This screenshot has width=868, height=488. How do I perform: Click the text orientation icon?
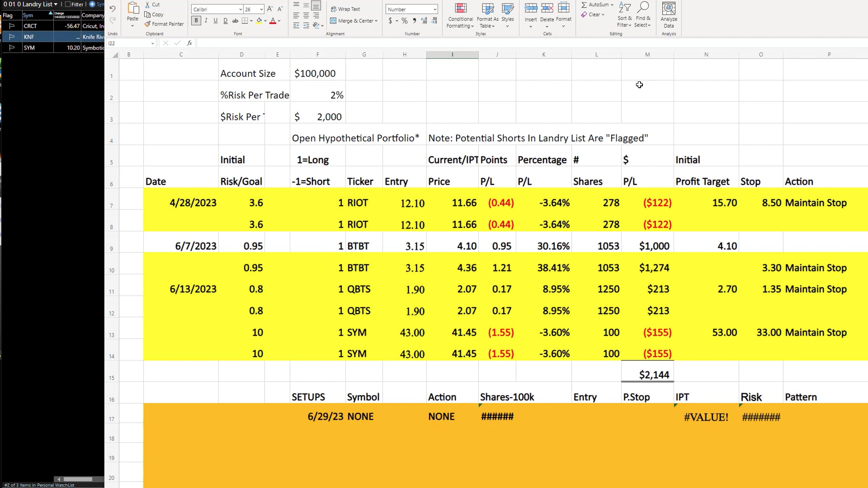click(x=316, y=26)
